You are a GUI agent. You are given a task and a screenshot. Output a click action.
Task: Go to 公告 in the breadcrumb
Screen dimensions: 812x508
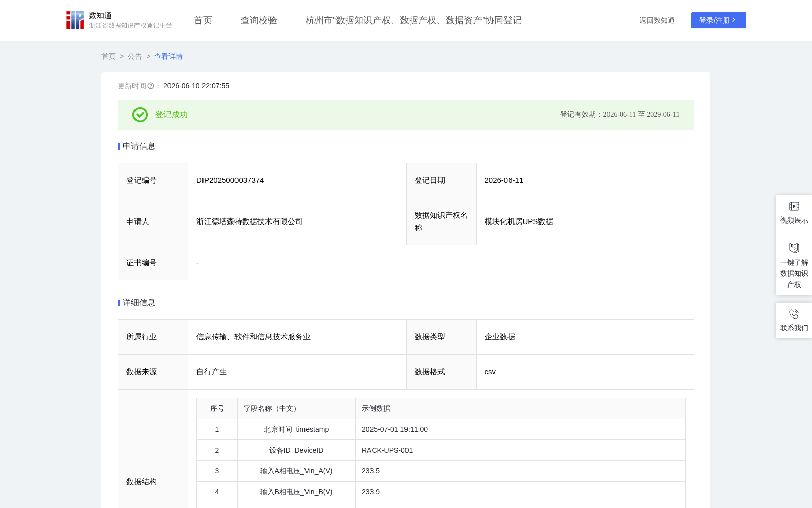[135, 56]
